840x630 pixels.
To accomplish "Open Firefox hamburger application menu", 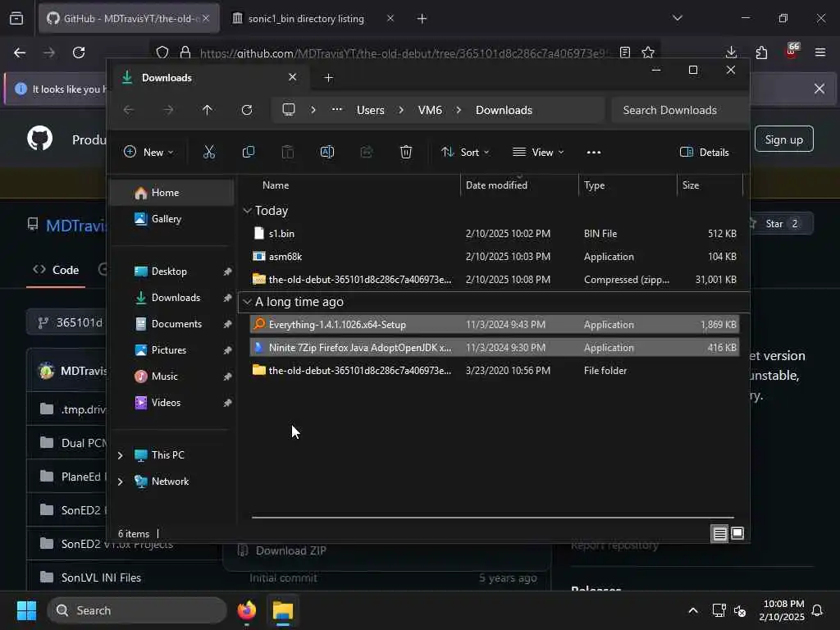I will pyautogui.click(x=820, y=52).
